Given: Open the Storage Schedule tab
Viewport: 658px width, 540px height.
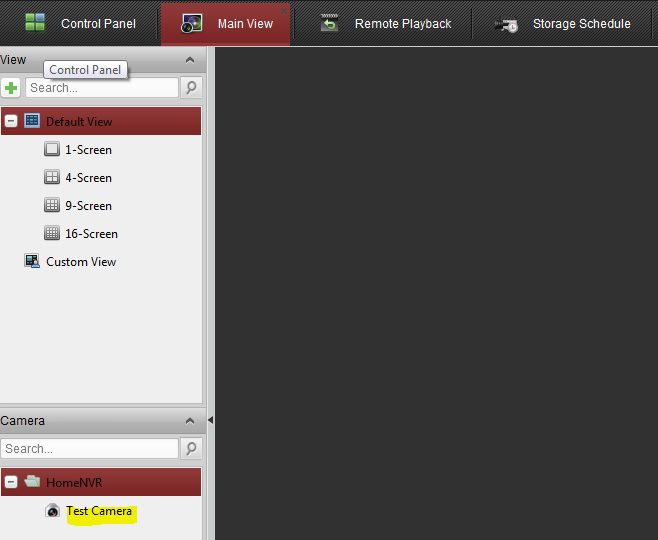Looking at the screenshot, I should (563, 24).
